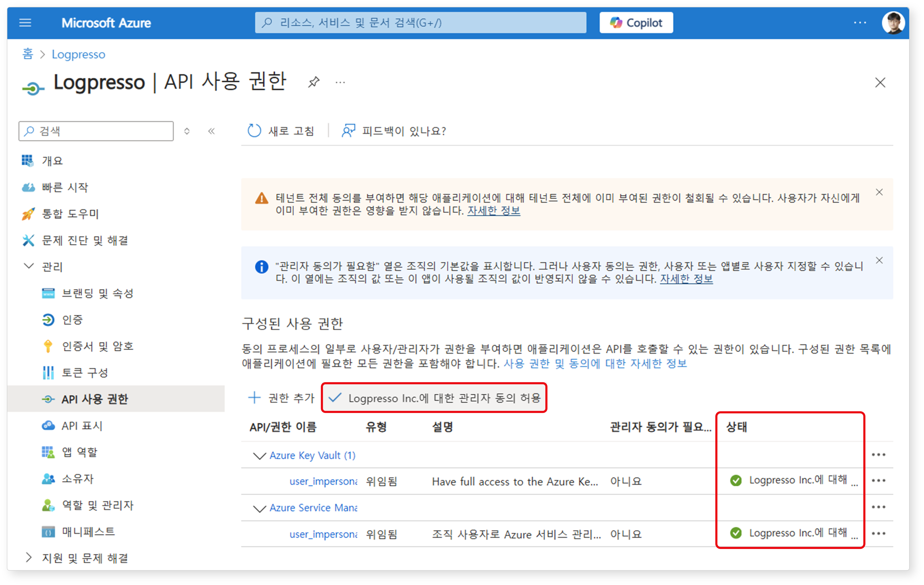
Task: Click granted status in Service Management permission row
Action: click(x=794, y=533)
